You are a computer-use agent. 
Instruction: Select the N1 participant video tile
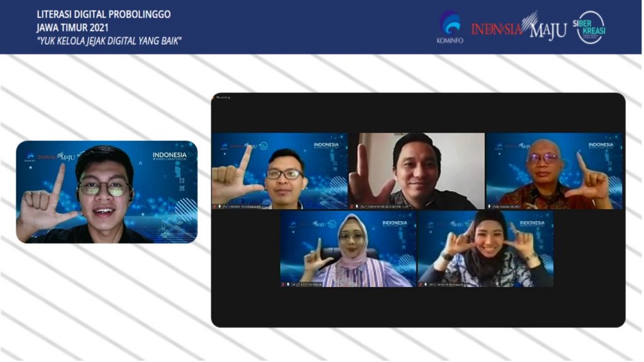(279, 170)
